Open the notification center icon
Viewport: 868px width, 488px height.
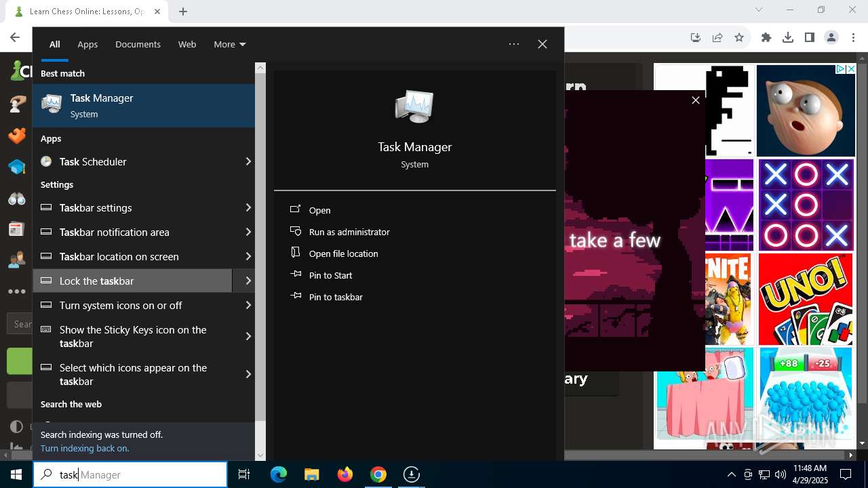click(846, 474)
